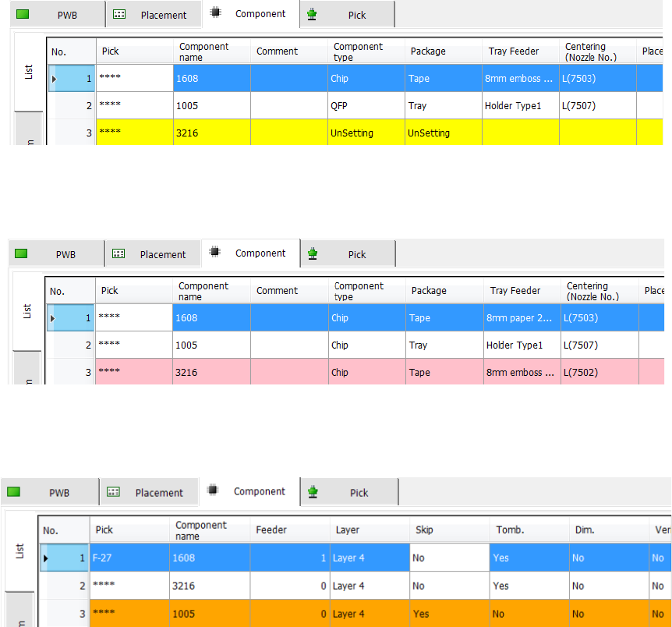The width and height of the screenshot is (672, 627).
Task: Open the Placement tab in the bottom panel
Action: pyautogui.click(x=149, y=492)
